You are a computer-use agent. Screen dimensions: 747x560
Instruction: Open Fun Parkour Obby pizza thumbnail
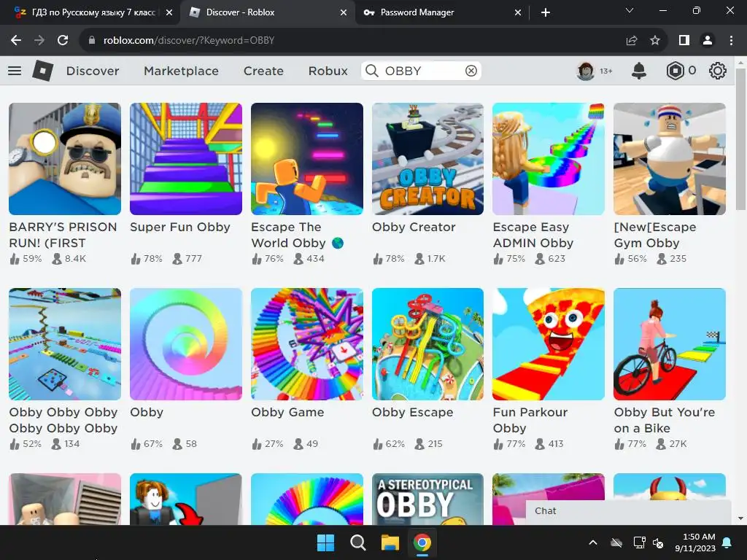tap(549, 344)
